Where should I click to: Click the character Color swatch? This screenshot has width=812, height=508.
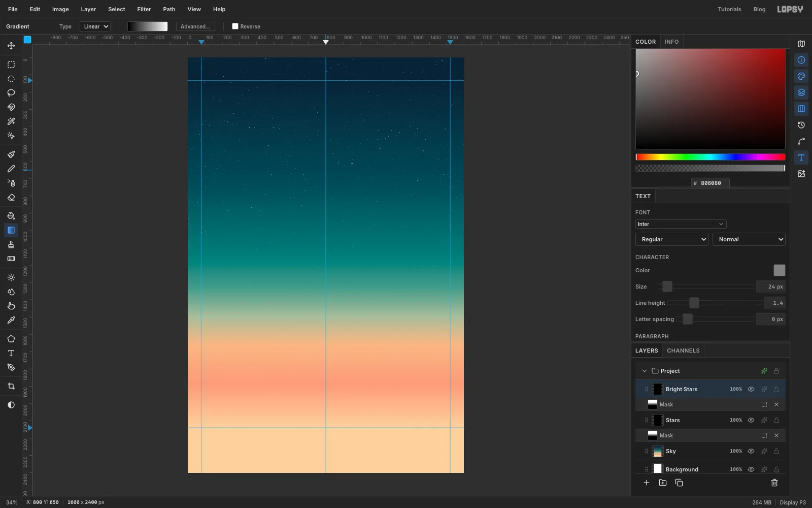(x=779, y=270)
